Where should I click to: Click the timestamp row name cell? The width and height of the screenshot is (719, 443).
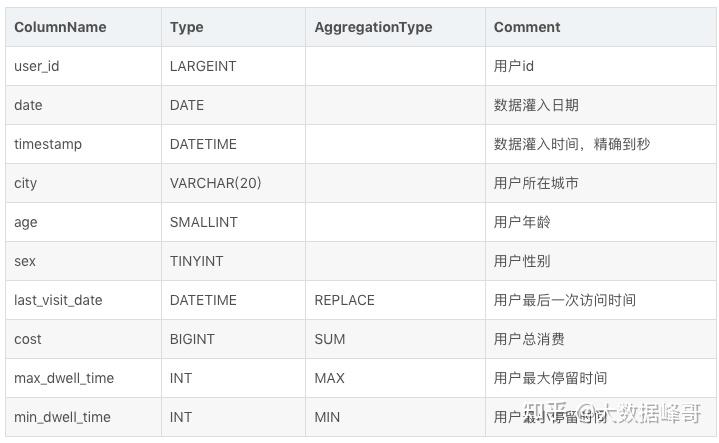point(48,144)
